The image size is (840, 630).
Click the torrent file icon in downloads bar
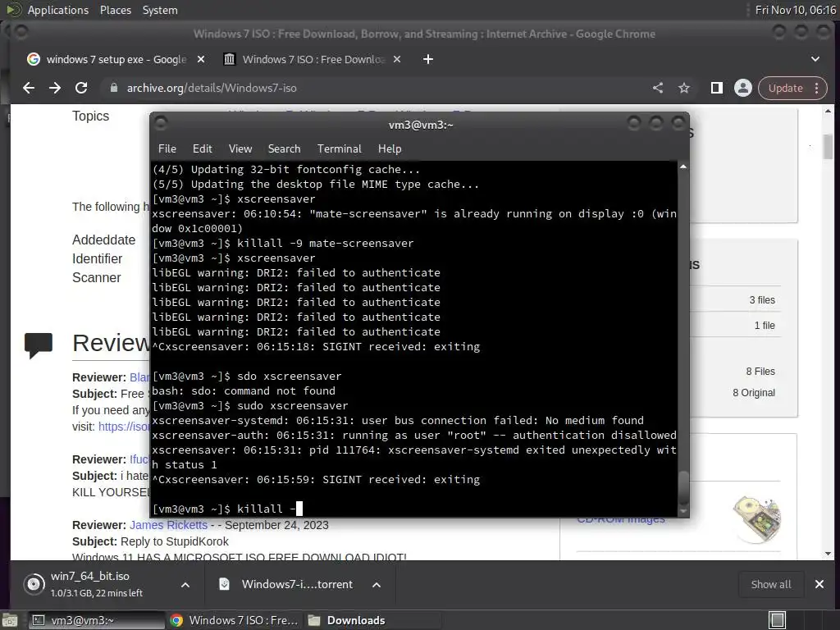225,584
